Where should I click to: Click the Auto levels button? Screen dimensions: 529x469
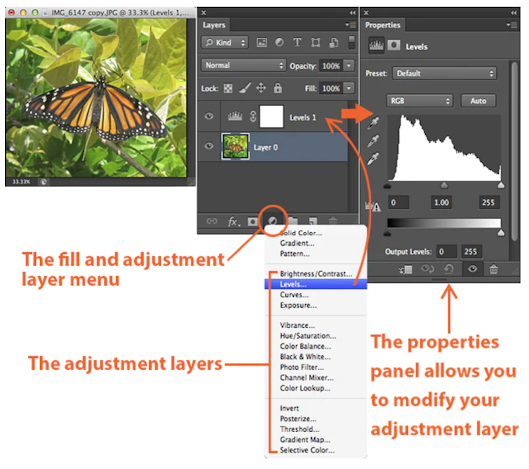478,101
